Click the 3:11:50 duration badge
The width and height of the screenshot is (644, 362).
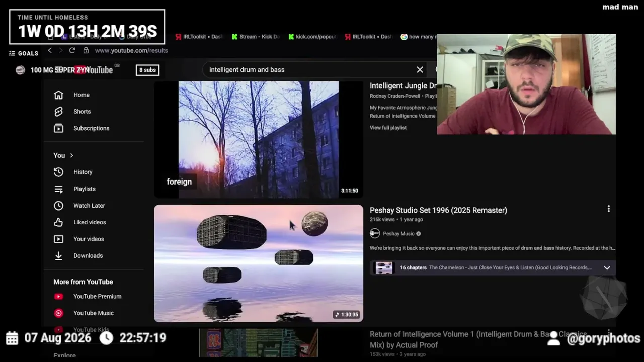(x=350, y=191)
